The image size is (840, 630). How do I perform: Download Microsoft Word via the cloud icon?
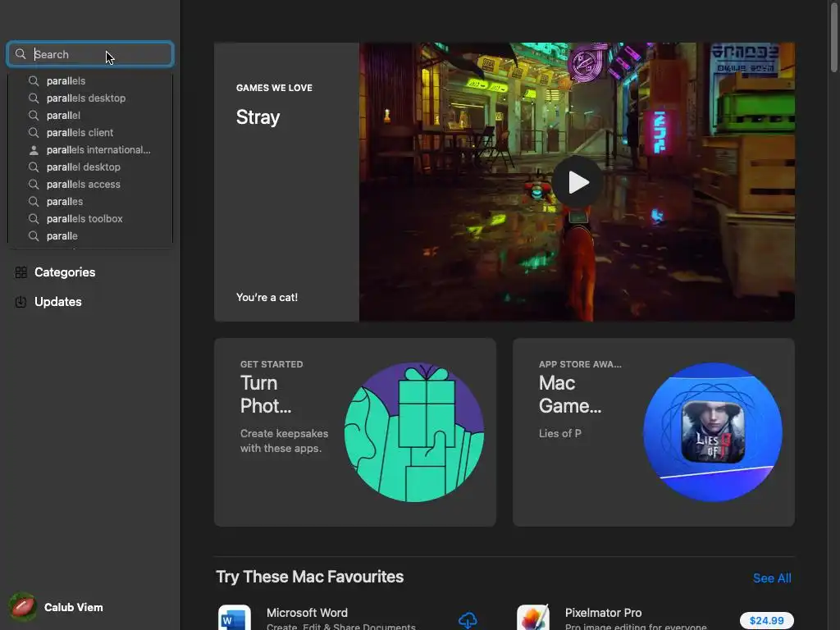468,620
